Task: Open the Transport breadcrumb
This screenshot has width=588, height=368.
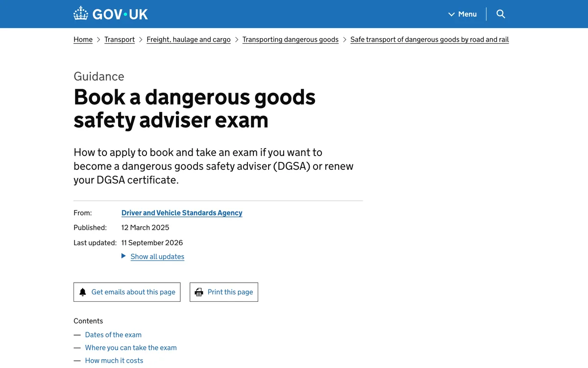Action: click(x=120, y=40)
